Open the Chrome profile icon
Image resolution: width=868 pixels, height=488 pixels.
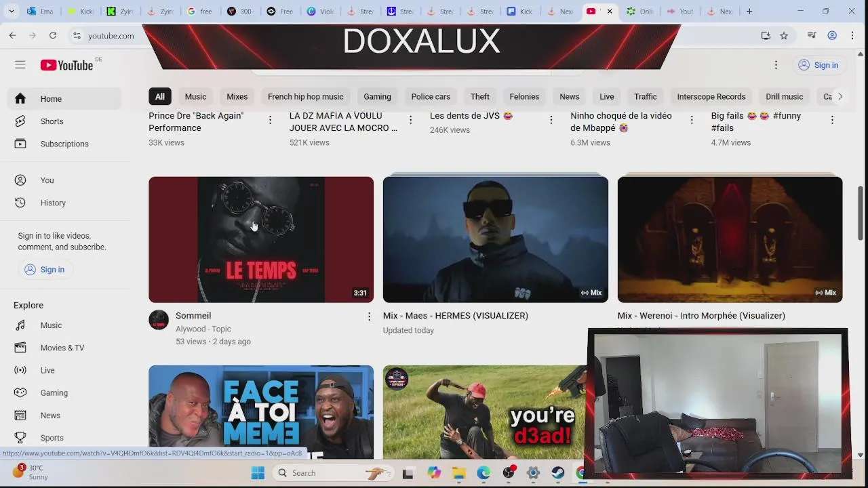[832, 35]
